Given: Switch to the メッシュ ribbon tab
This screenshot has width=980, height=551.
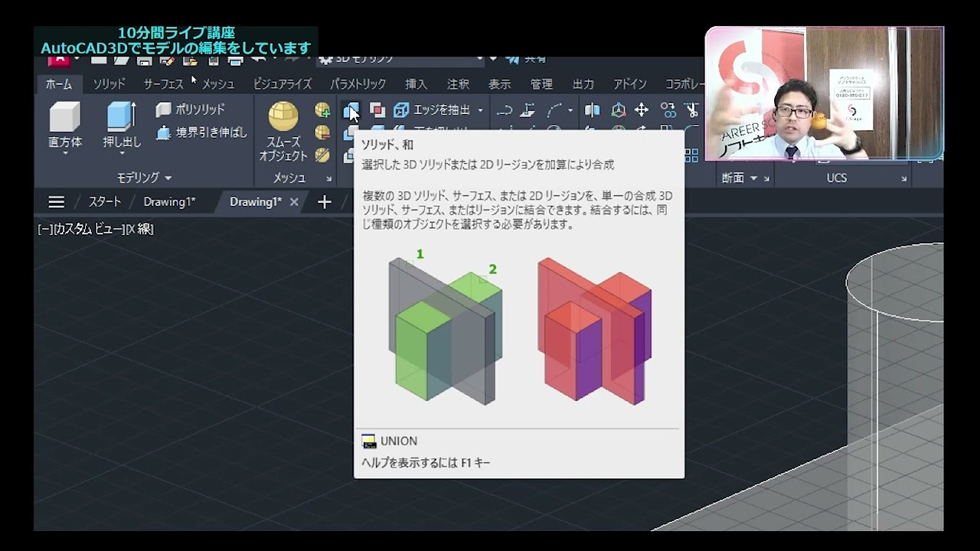Looking at the screenshot, I should coord(218,84).
